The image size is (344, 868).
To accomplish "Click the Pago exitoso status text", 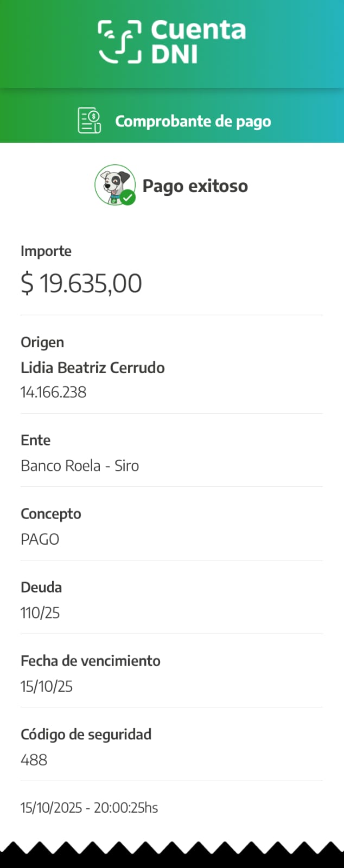I will coord(195,186).
